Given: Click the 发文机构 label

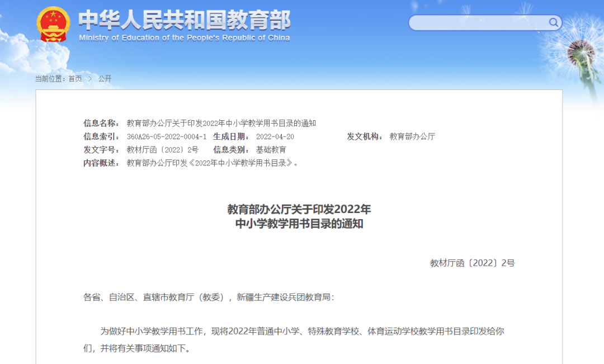Looking at the screenshot, I should [x=365, y=136].
